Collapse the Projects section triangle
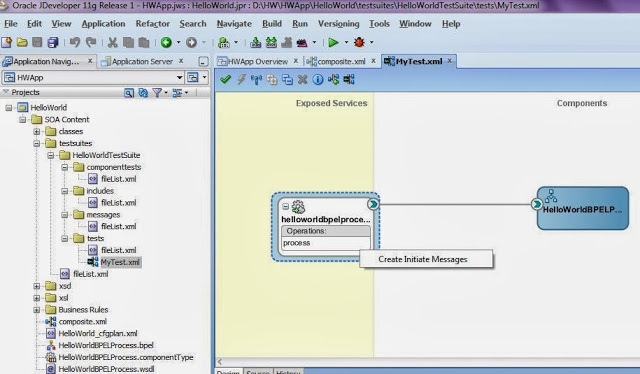The image size is (640, 374). (x=6, y=92)
